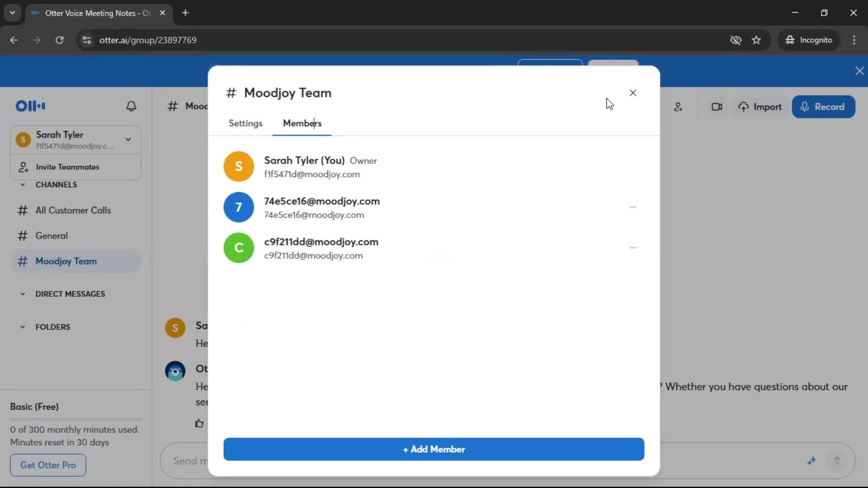
Task: Click the thumbs up icon under message
Action: [x=199, y=423]
